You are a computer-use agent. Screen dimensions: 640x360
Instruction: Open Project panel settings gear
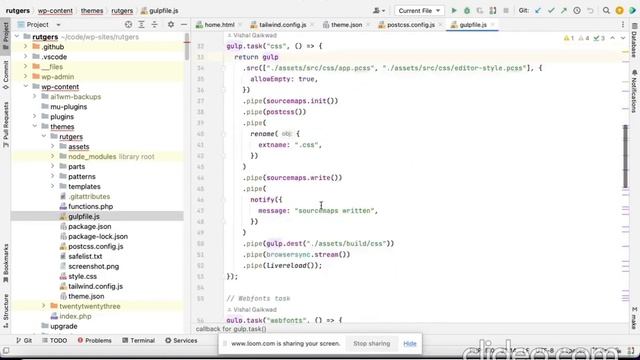tap(171, 24)
